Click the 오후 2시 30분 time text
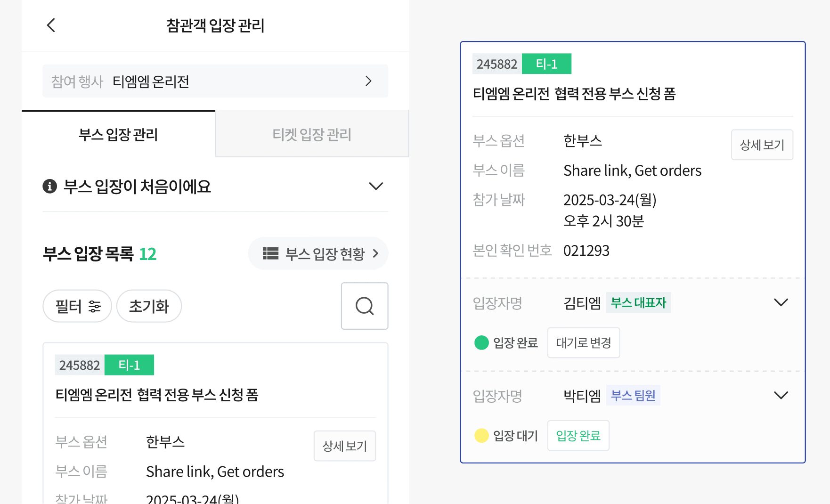Screen dimensions: 830x504 [x=604, y=221]
